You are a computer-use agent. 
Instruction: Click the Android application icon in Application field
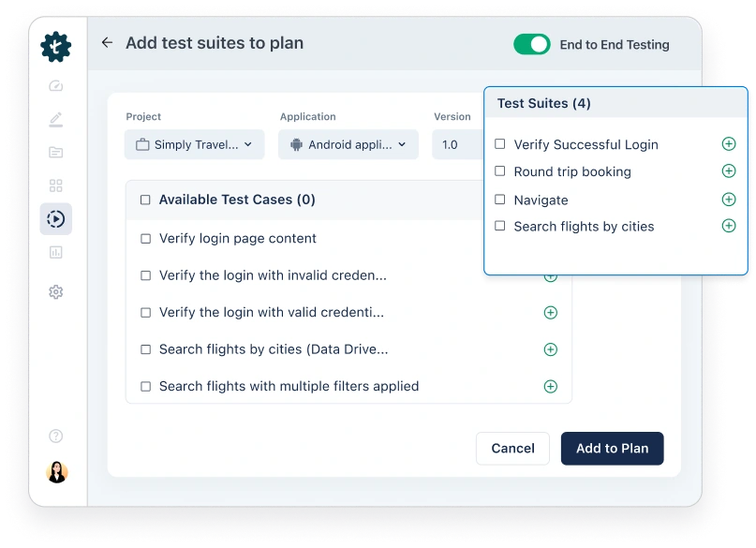(x=299, y=144)
